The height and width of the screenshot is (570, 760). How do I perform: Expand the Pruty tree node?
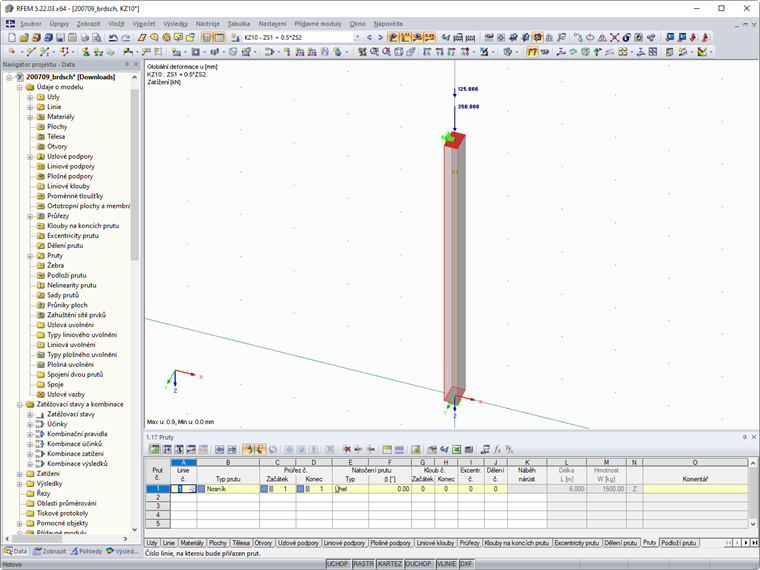tap(30, 256)
